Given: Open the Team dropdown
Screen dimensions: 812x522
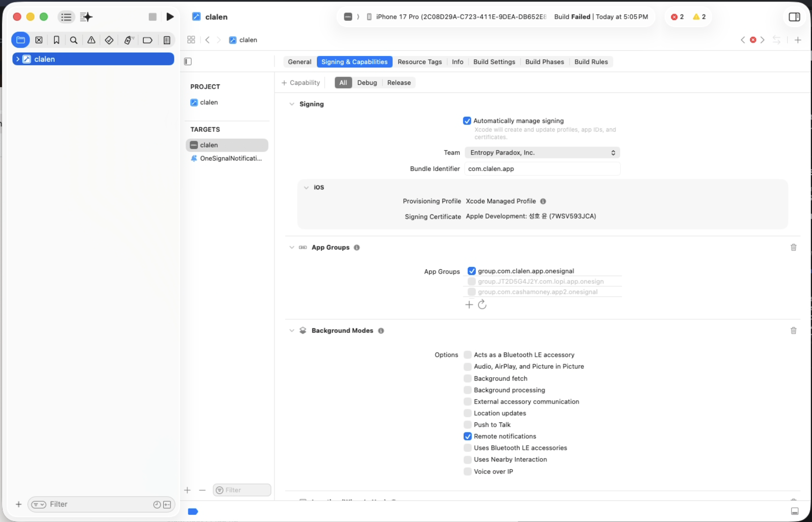Looking at the screenshot, I should [x=542, y=152].
